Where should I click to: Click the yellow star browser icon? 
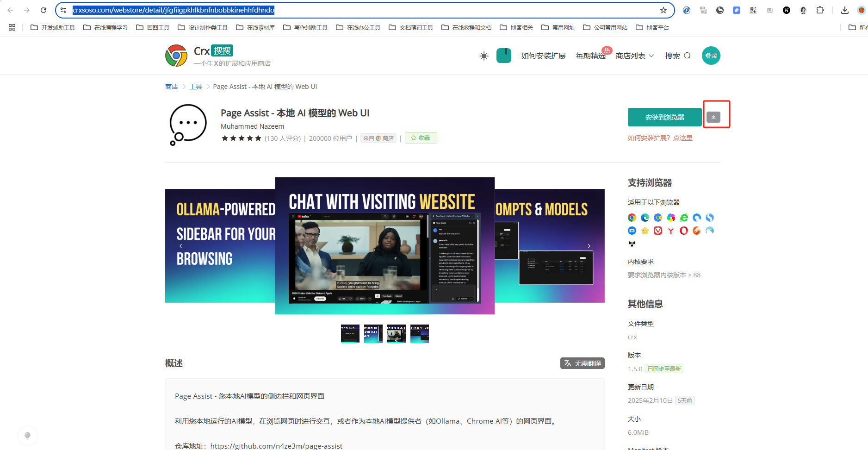[x=645, y=231]
